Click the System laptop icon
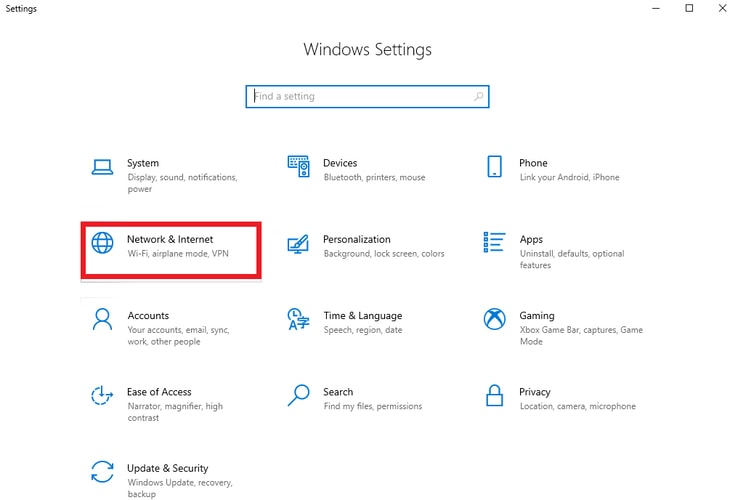Image resolution: width=730 pixels, height=500 pixels. (x=102, y=166)
